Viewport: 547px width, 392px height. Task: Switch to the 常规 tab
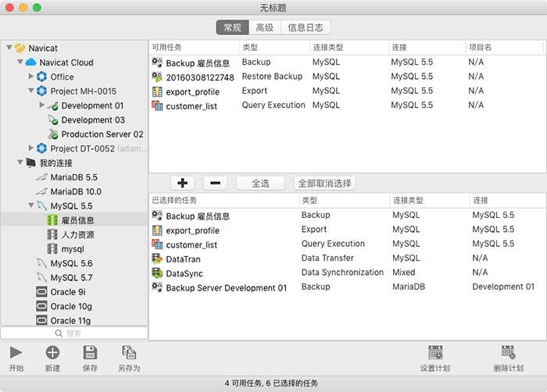click(232, 27)
